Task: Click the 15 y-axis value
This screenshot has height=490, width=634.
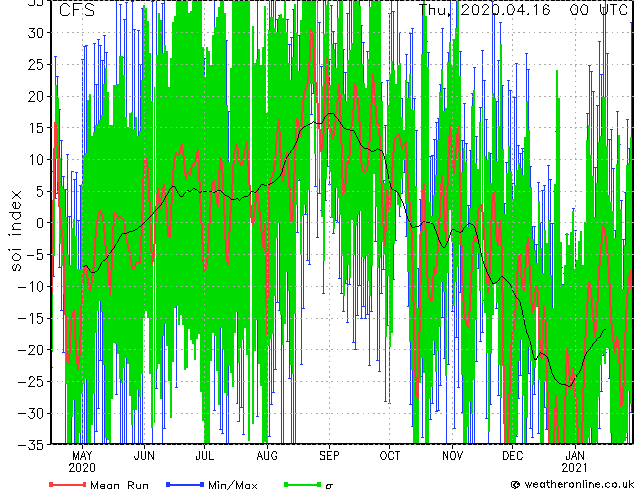Action: 37,128
